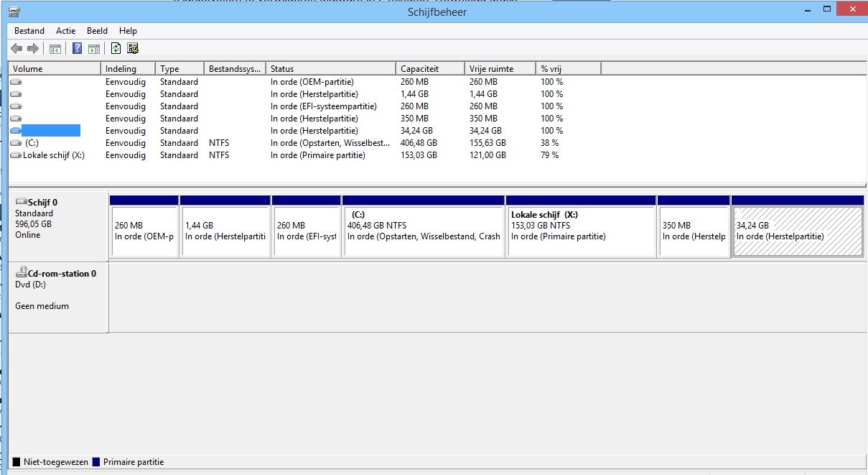Screen dimensions: 868x475
Task: Click the black Niet-toegewezen legend swatch
Action: click(17, 462)
